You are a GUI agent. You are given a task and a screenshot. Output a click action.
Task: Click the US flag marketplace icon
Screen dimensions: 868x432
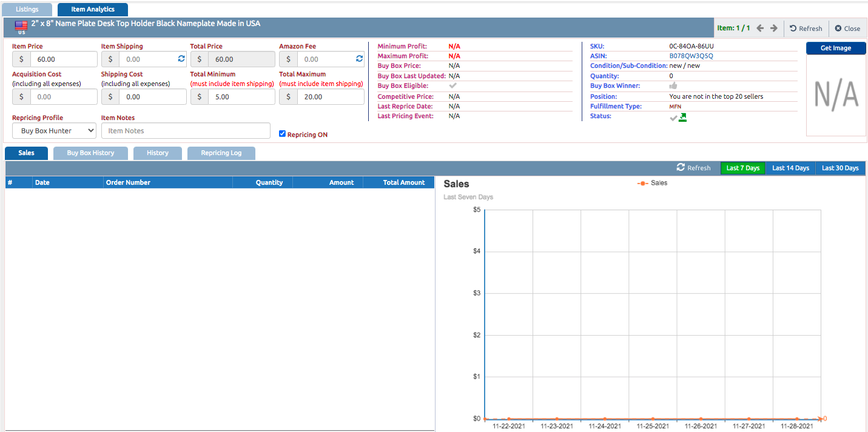click(21, 25)
